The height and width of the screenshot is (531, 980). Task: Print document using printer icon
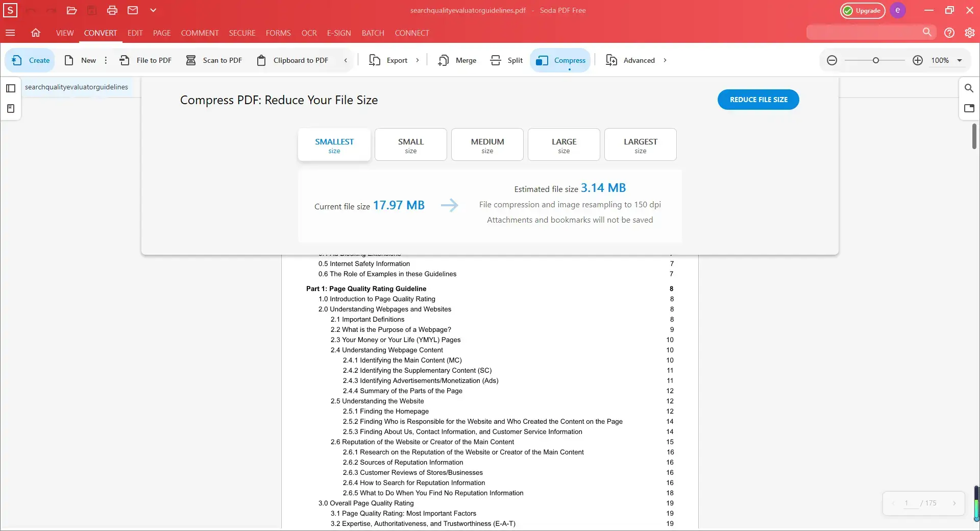tap(112, 10)
